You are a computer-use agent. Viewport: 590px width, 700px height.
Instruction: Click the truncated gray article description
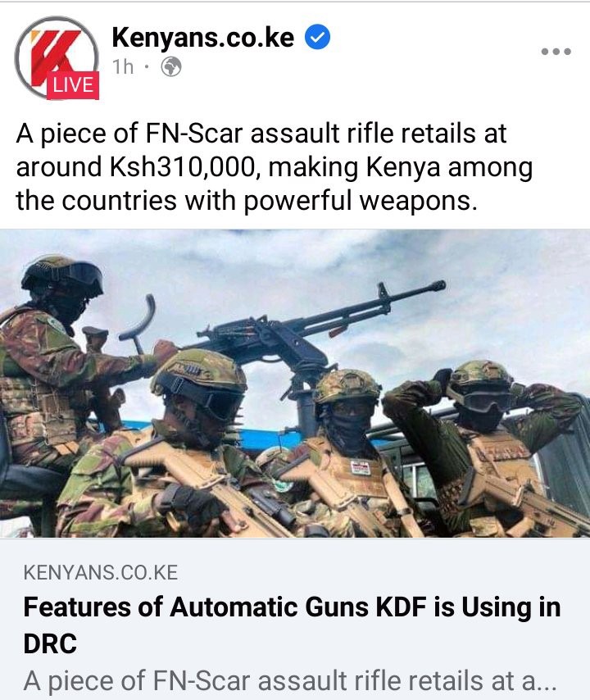[290, 681]
